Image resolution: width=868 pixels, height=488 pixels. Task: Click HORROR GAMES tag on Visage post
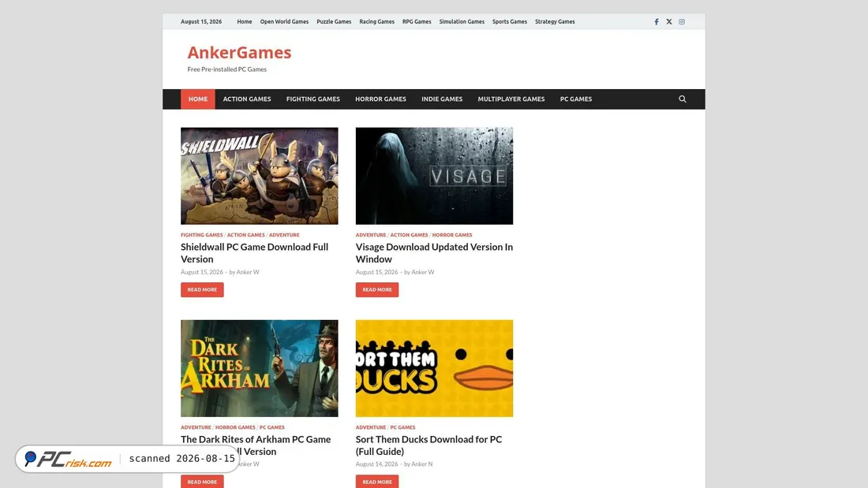[x=452, y=235]
